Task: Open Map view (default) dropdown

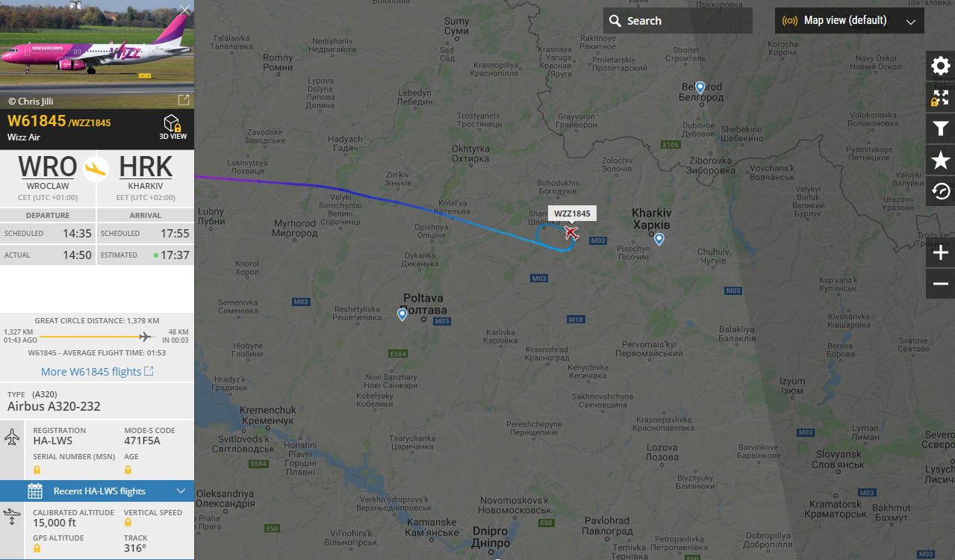Action: (x=850, y=21)
